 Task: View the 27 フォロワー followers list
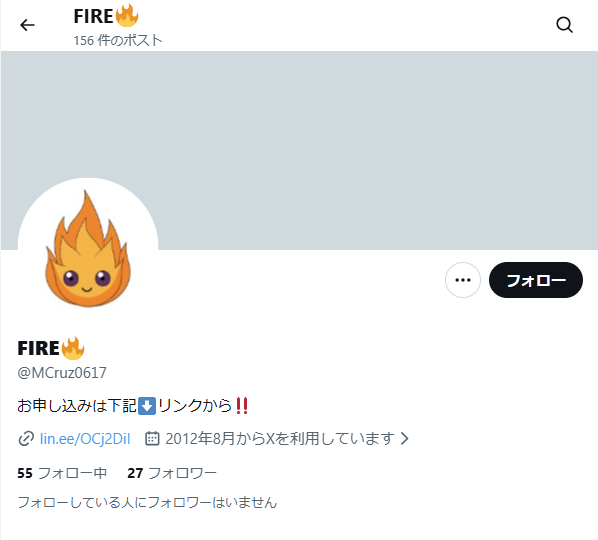click(x=172, y=473)
